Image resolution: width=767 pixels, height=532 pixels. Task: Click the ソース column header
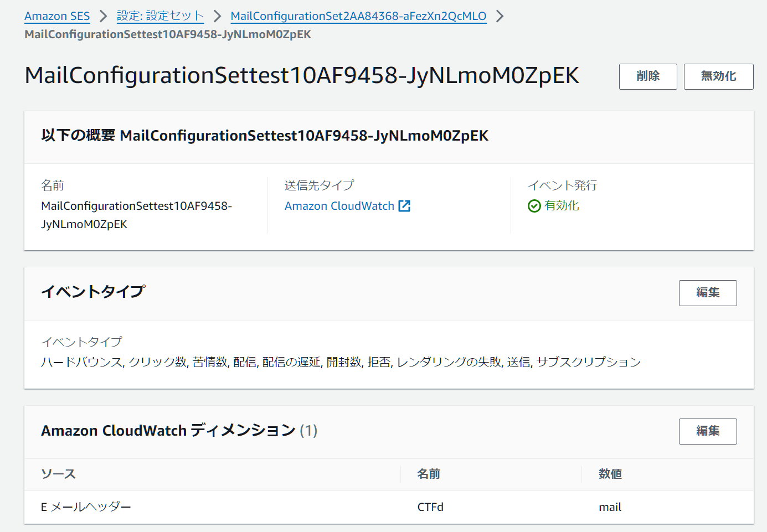click(x=58, y=474)
